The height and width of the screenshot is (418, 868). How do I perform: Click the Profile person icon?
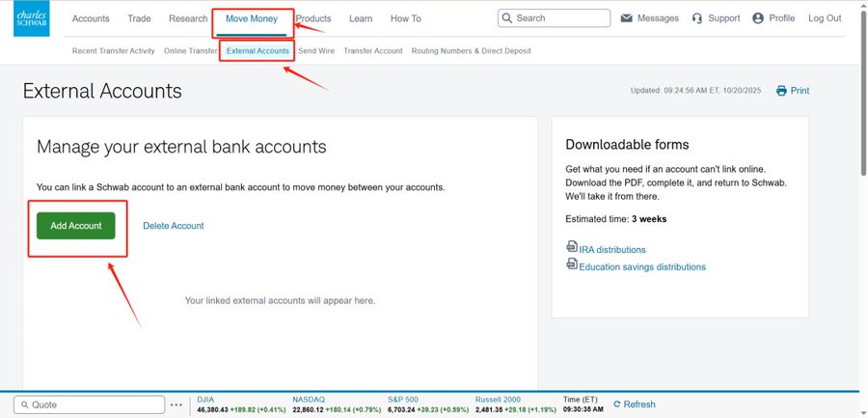click(x=758, y=18)
